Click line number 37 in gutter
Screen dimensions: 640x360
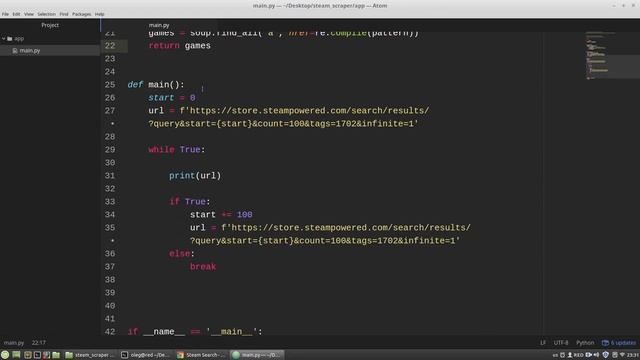(x=110, y=267)
